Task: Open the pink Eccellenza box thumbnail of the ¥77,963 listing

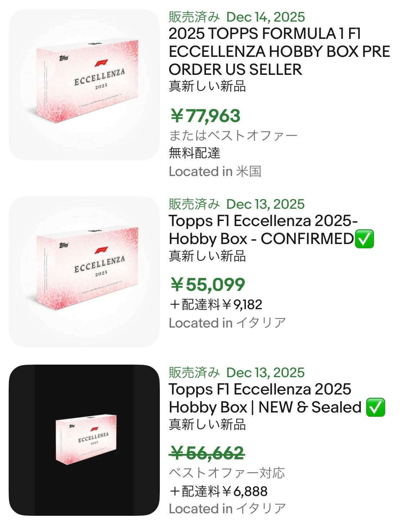Action: 84,85
